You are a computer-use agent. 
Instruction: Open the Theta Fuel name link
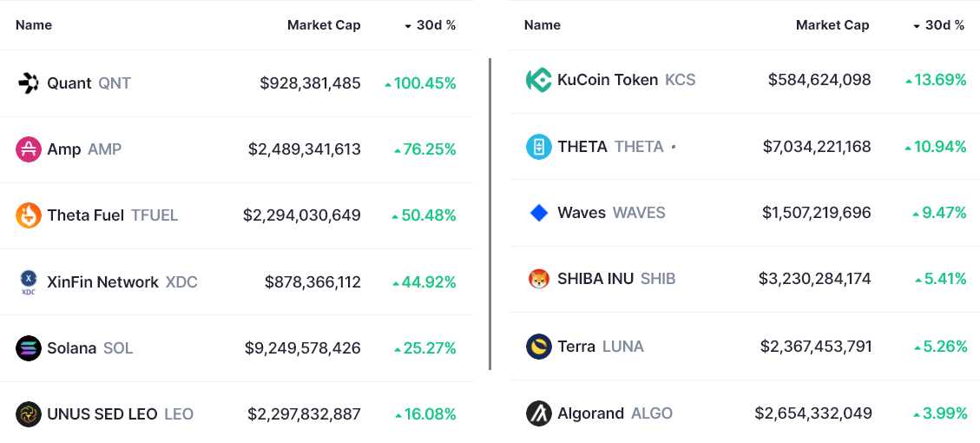pyautogui.click(x=86, y=215)
